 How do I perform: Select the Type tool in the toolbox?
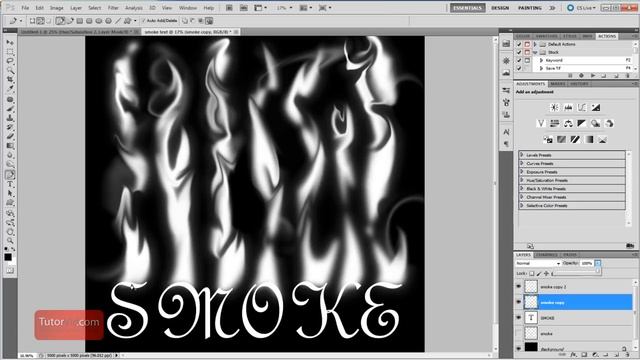(10, 184)
